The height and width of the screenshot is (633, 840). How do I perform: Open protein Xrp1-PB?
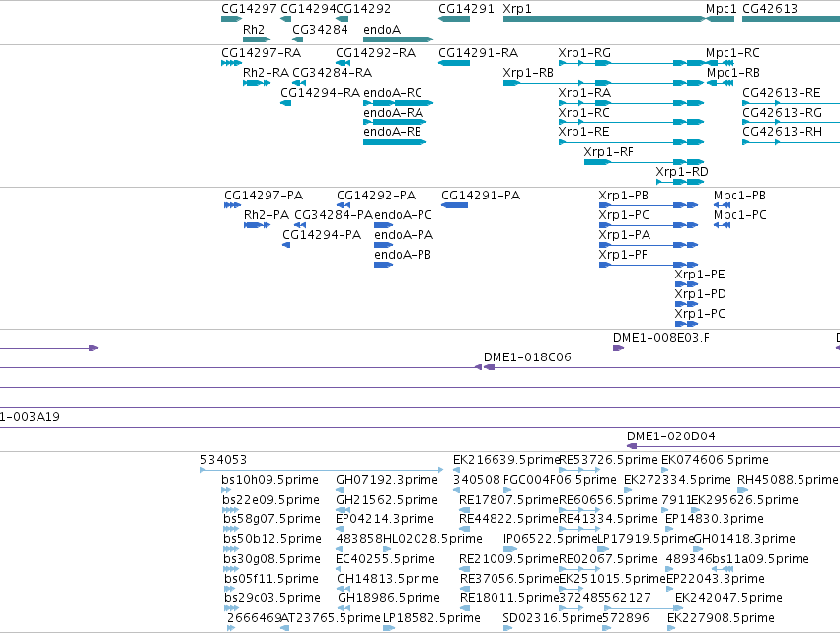coord(624,196)
